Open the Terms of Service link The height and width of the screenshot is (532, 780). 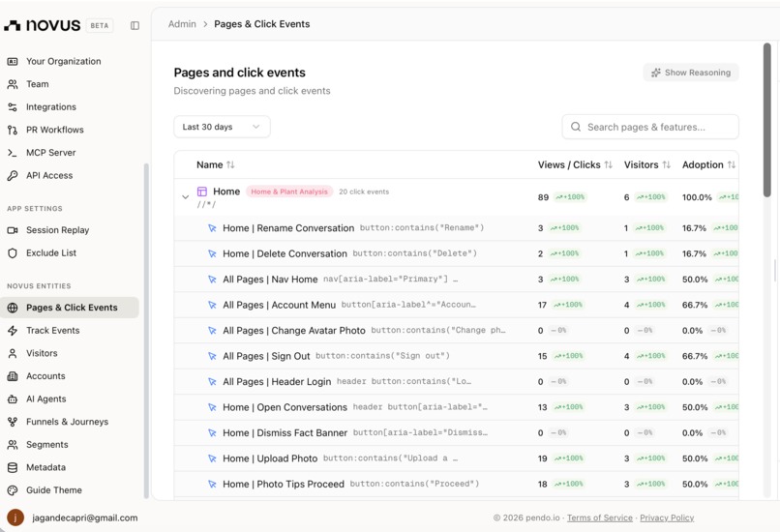pyautogui.click(x=600, y=517)
